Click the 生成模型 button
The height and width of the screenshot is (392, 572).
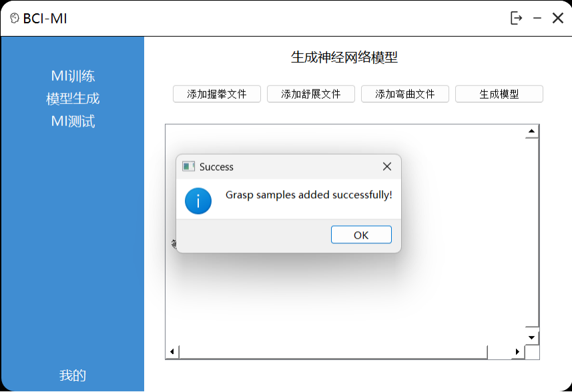pos(499,94)
